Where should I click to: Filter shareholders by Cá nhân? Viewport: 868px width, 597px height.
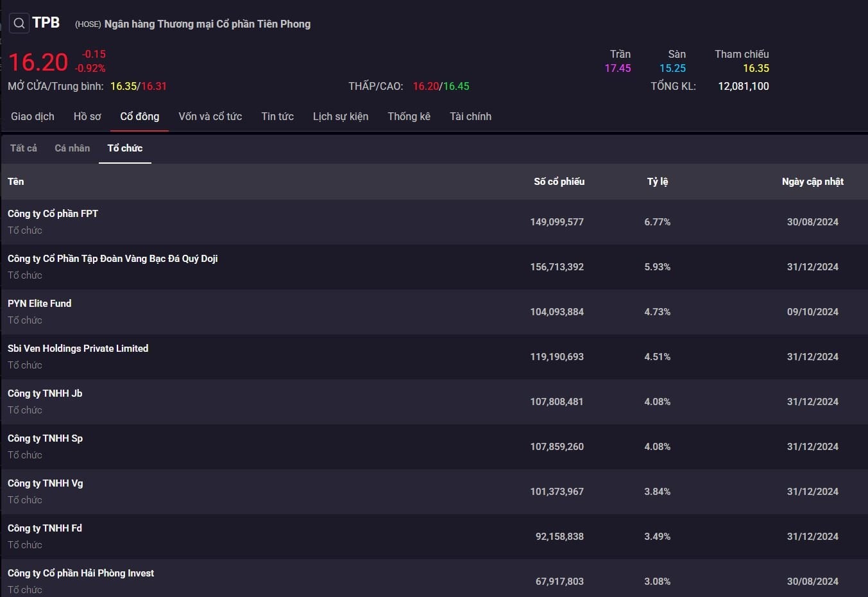72,148
